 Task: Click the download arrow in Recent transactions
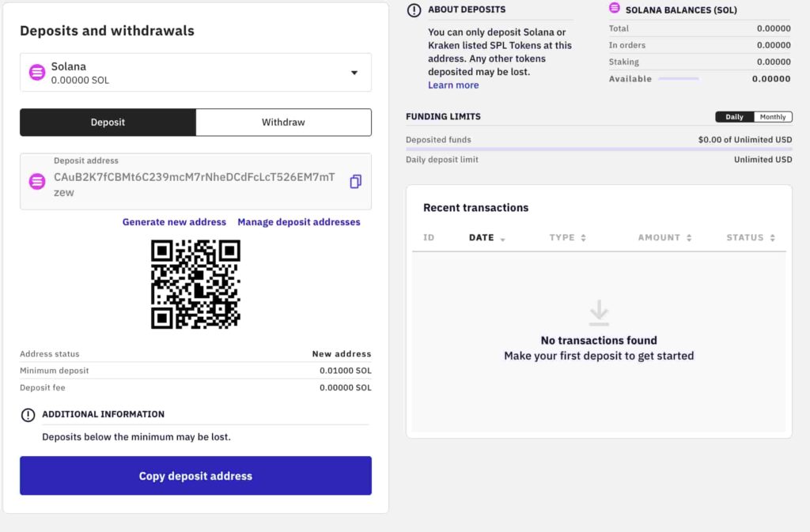tap(599, 314)
